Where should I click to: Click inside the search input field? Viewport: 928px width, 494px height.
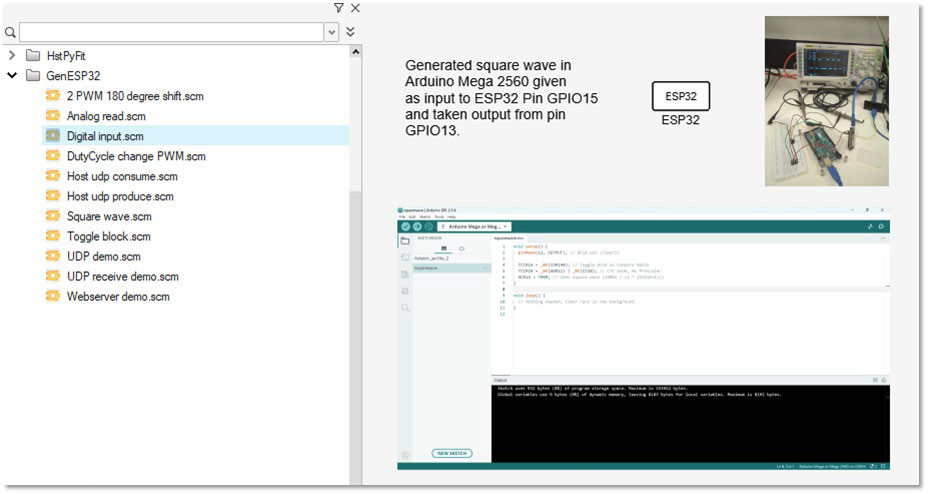[x=170, y=32]
